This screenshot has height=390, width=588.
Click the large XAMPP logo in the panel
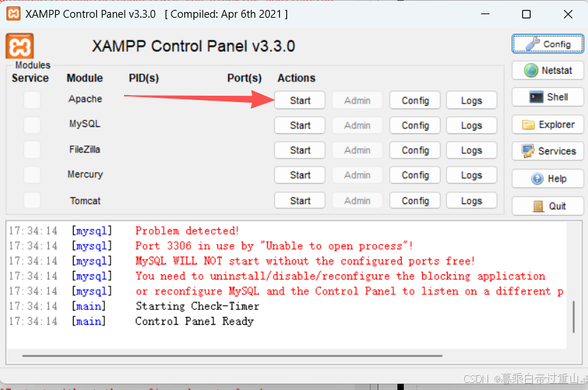[20, 46]
